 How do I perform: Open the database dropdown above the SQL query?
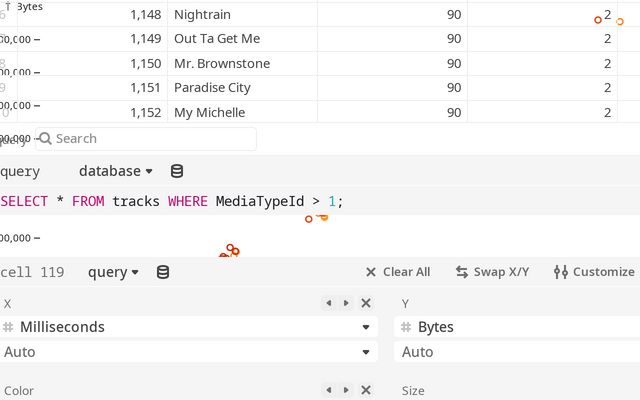coord(116,171)
